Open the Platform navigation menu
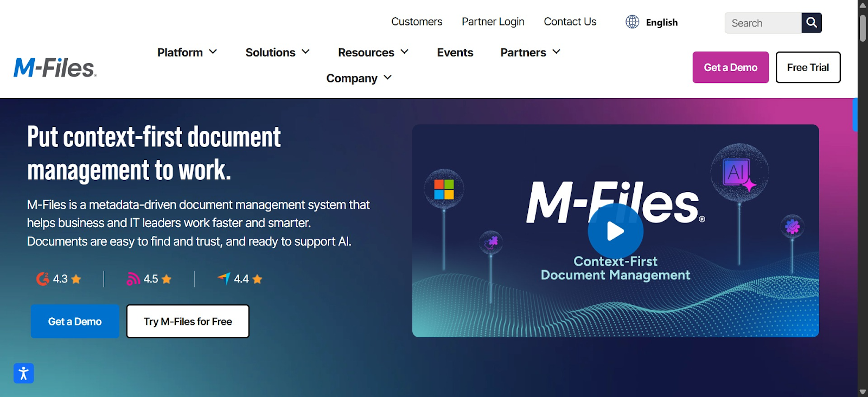 click(x=187, y=53)
